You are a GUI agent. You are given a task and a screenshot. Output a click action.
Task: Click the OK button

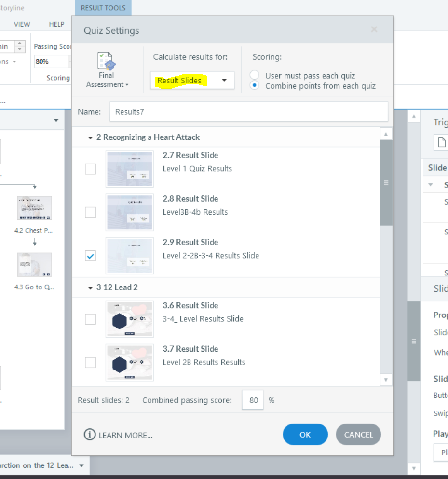305,435
